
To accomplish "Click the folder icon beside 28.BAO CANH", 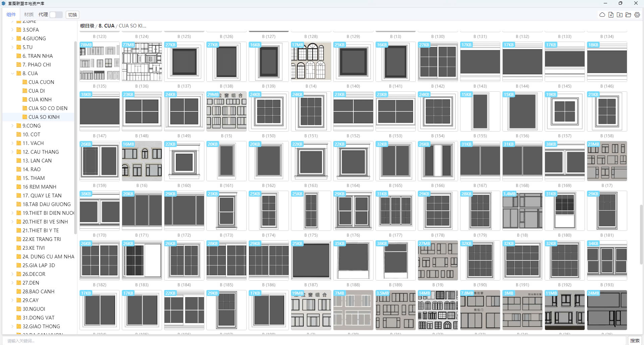I will [x=19, y=291].
